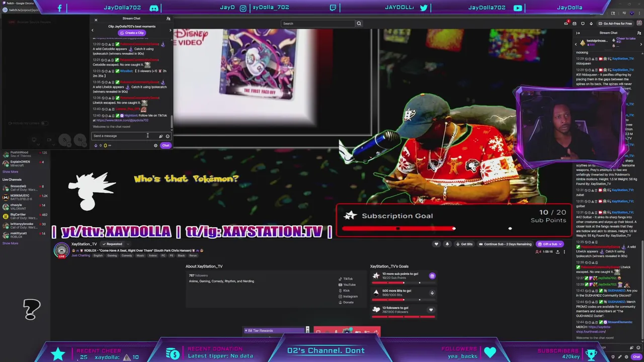Open the stream more-options menu

point(565,252)
